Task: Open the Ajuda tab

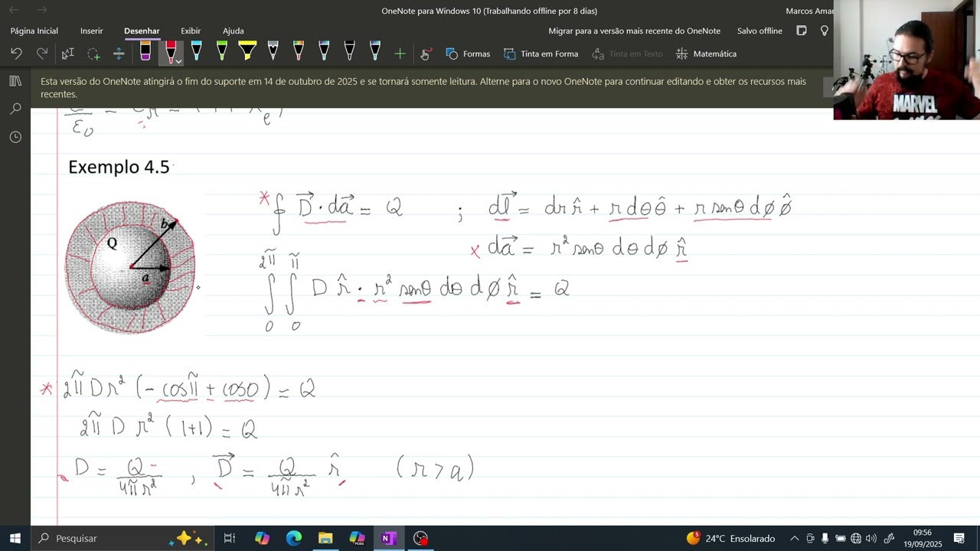Action: pyautogui.click(x=234, y=31)
